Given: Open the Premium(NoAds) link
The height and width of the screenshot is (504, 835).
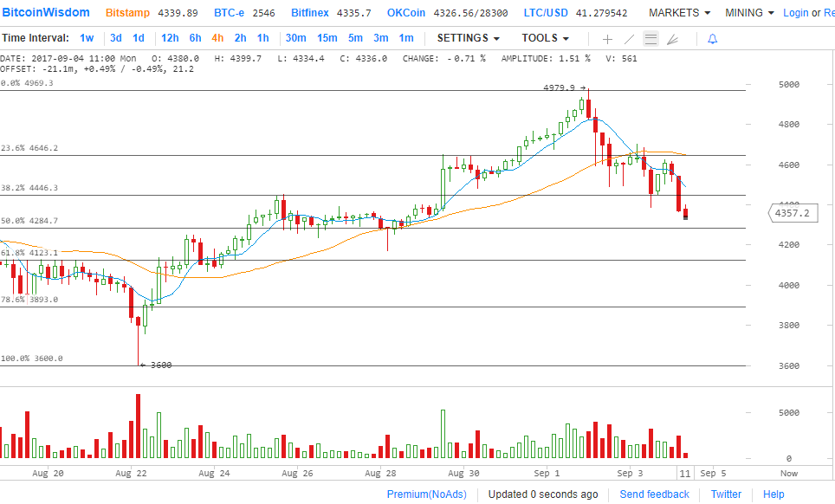Looking at the screenshot, I should tap(426, 494).
